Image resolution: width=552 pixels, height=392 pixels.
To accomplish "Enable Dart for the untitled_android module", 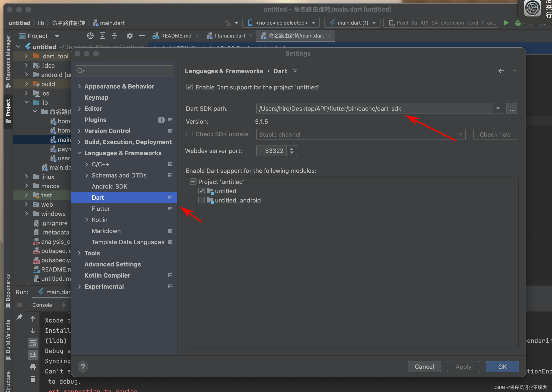I will coord(202,200).
